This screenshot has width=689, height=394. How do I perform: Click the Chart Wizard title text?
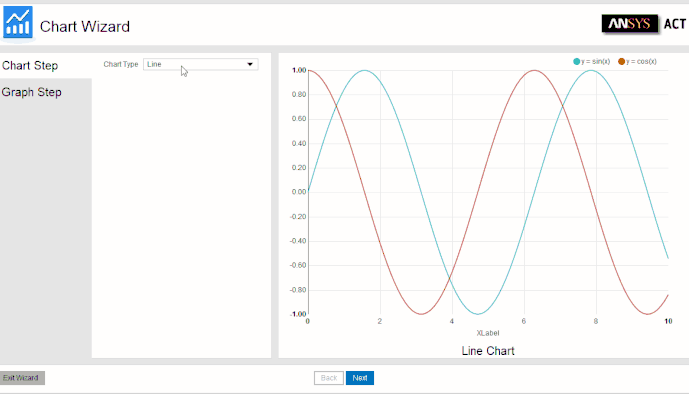85,26
